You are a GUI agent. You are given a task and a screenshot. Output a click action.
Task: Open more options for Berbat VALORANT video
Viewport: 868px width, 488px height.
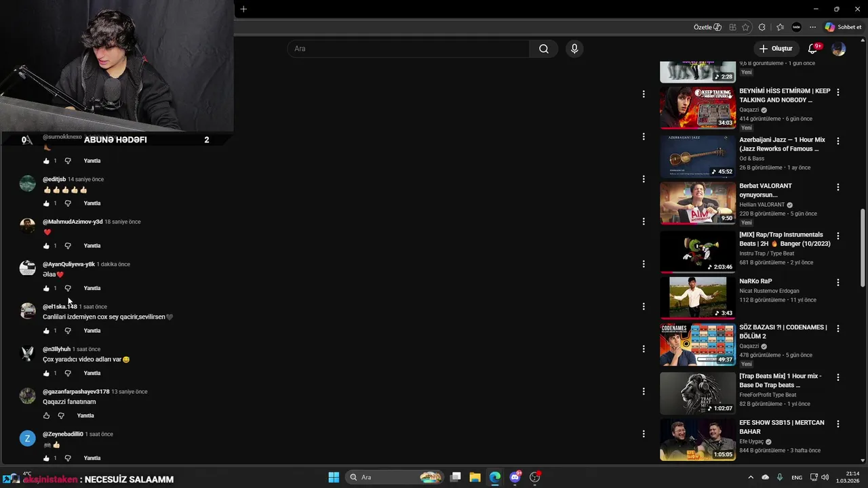(838, 187)
